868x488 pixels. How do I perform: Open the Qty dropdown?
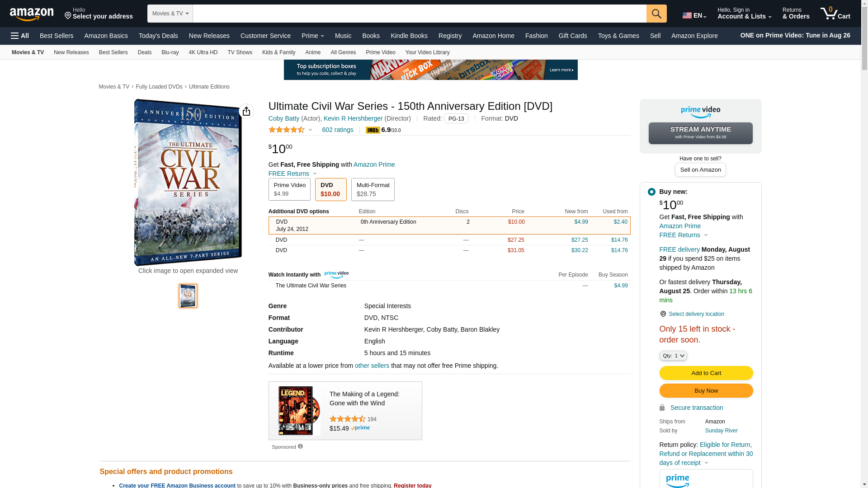point(673,356)
